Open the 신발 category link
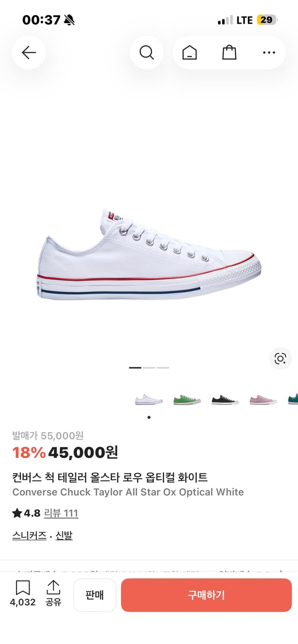This screenshot has width=298, height=644. tap(64, 535)
